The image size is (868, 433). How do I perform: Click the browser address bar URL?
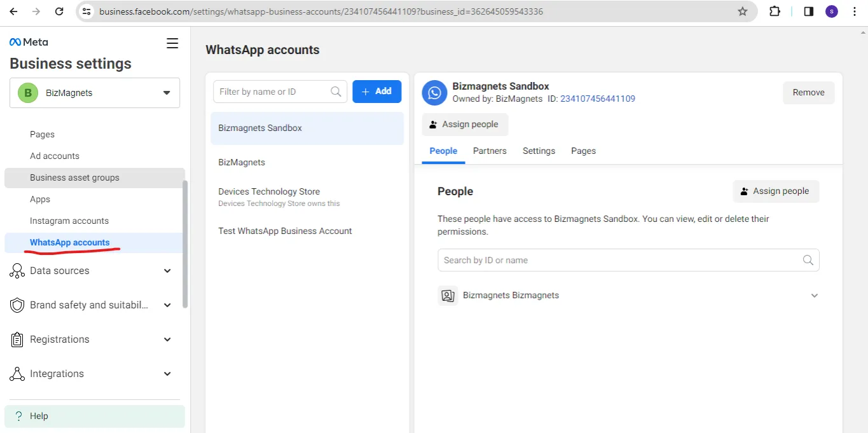coord(321,11)
